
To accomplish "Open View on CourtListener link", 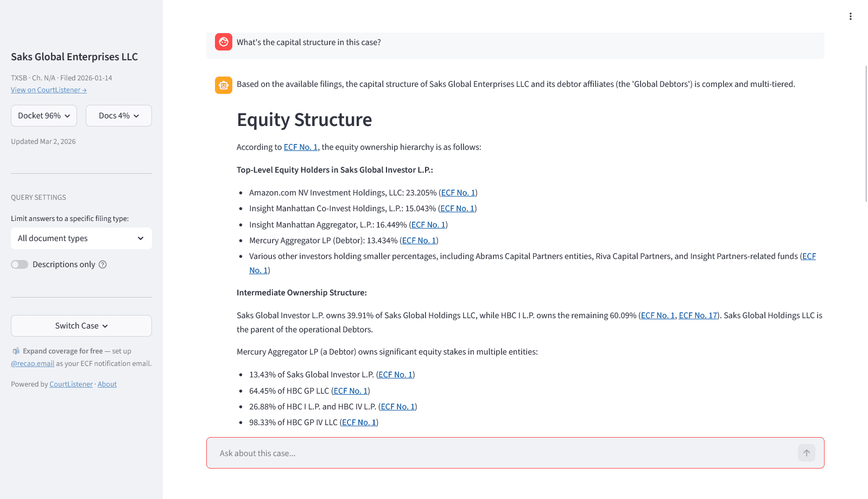I will pyautogui.click(x=49, y=90).
